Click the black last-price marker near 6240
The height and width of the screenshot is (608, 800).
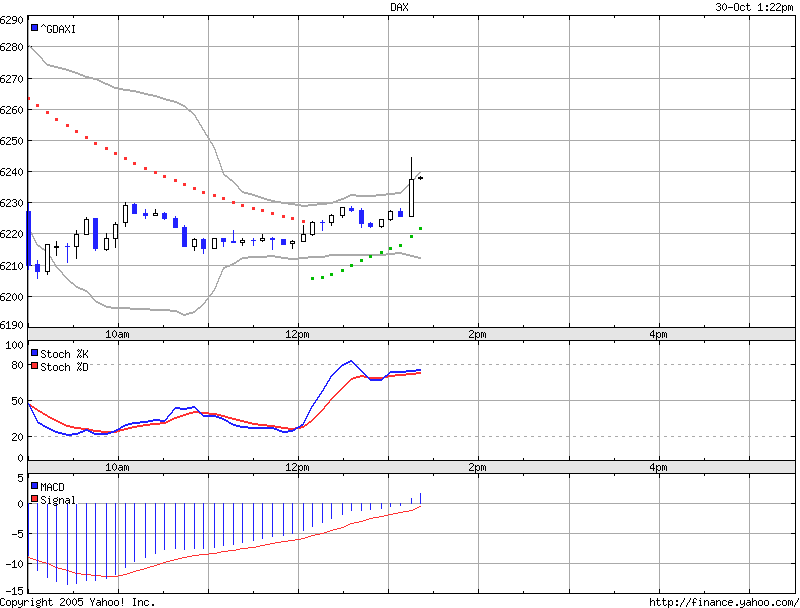tap(420, 178)
